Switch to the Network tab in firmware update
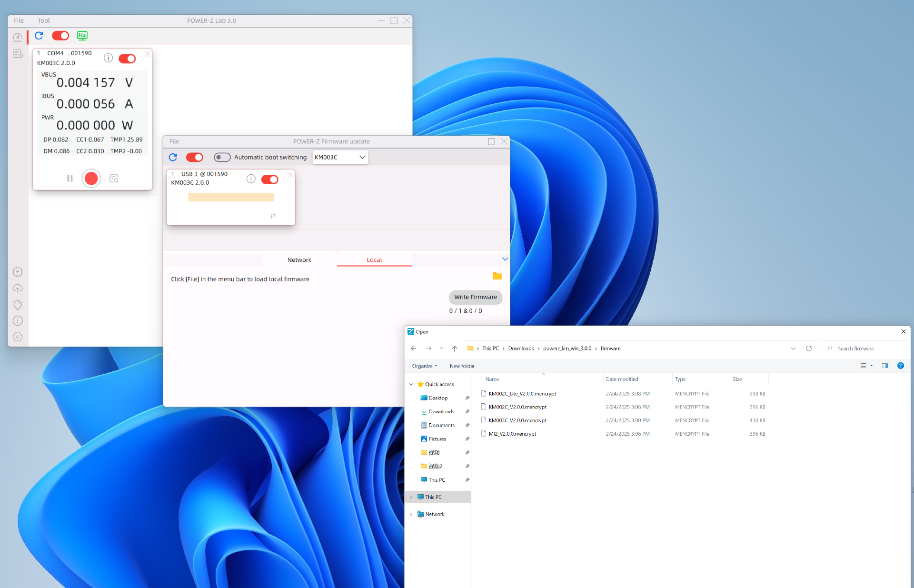The height and width of the screenshot is (588, 914). click(x=299, y=259)
